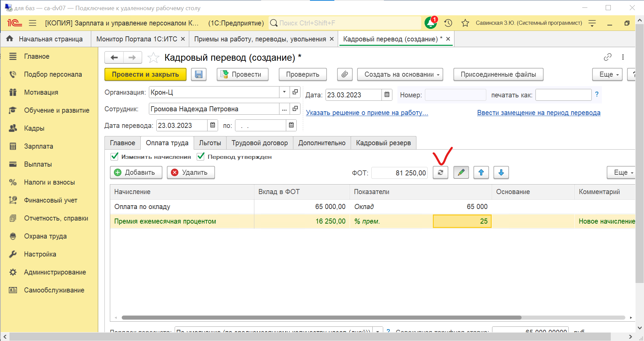
Task: Click the horizontal scrollbar of accruals table
Action: click(x=321, y=318)
